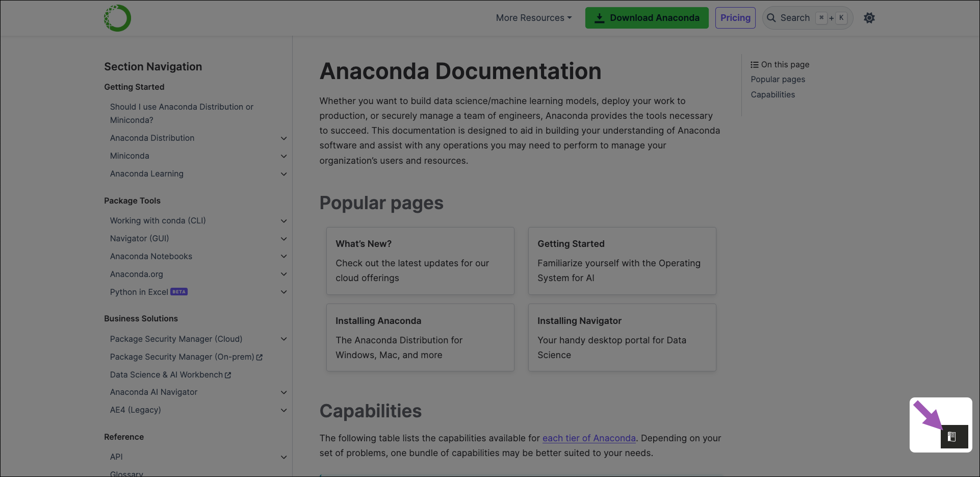The image size is (980, 477).
Task: Click the Business Solutions sidebar heading
Action: pos(141,318)
